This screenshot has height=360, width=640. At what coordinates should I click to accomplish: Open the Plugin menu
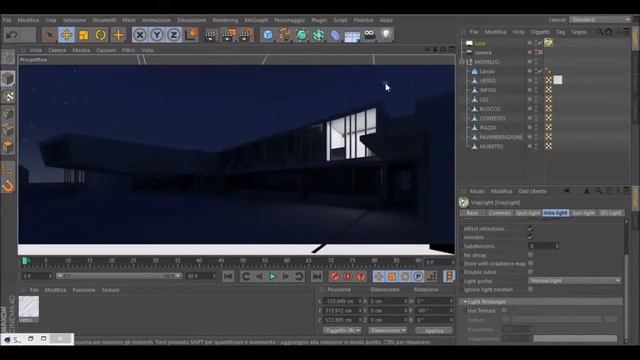click(x=319, y=20)
